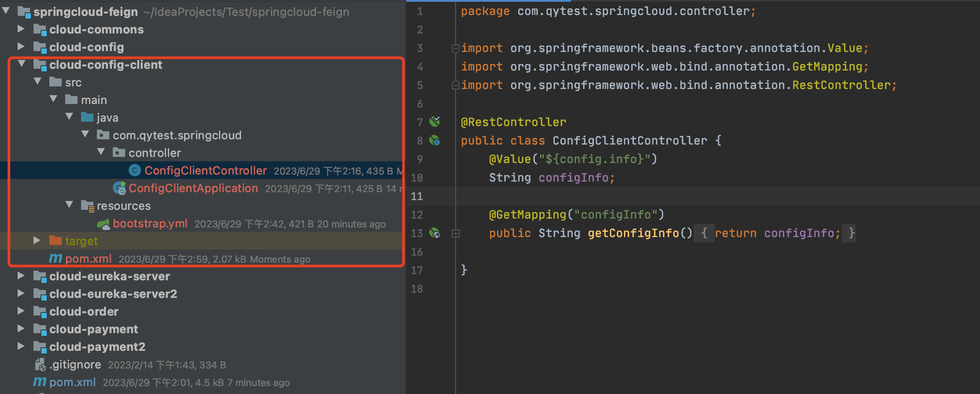
Task: Expand the cloud-payment2 module
Action: pos(21,346)
